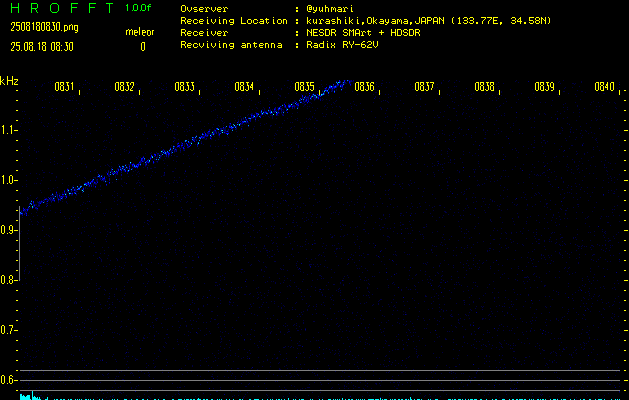629x400 pixels.
Task: Click the kurashiki,Okayama,JAPAN location value
Action: (x=428, y=21)
